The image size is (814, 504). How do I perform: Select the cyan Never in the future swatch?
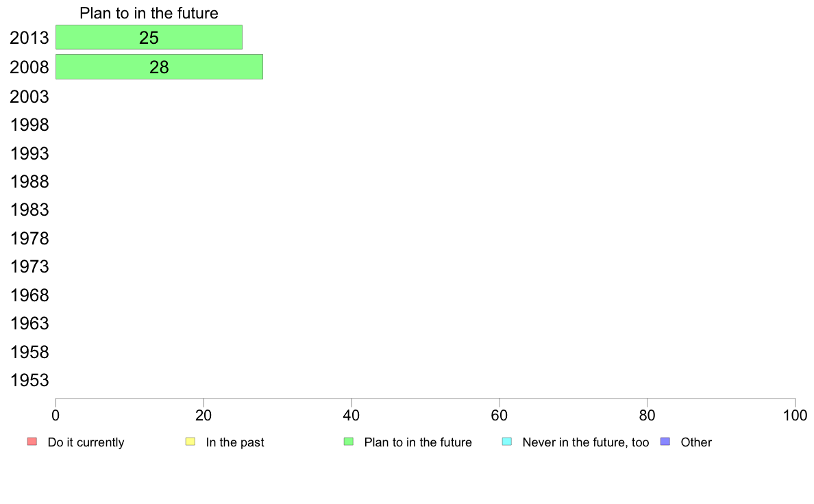pyautogui.click(x=507, y=442)
